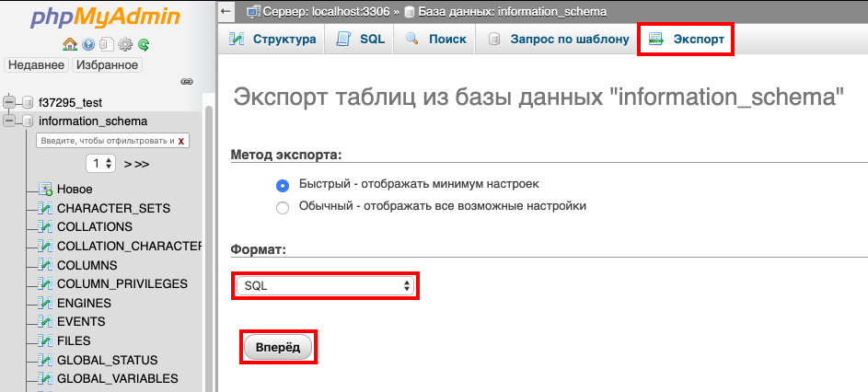Open the COLLATION_CHARACTER table
Screen dimensions: 868x392
129,247
